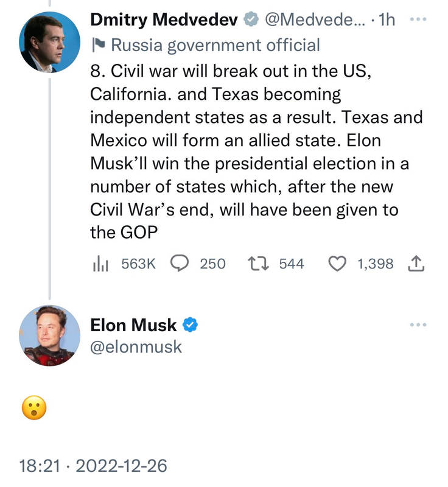Open the more options menu on Medvedev's tweet
The height and width of the screenshot is (487, 448).
[x=418, y=19]
